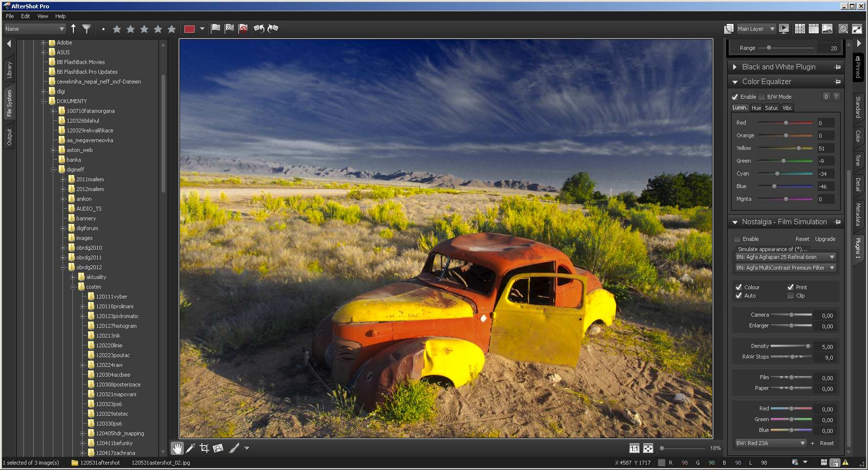Image resolution: width=868 pixels, height=470 pixels.
Task: Click the 1:1 zoom icon
Action: coord(634,449)
